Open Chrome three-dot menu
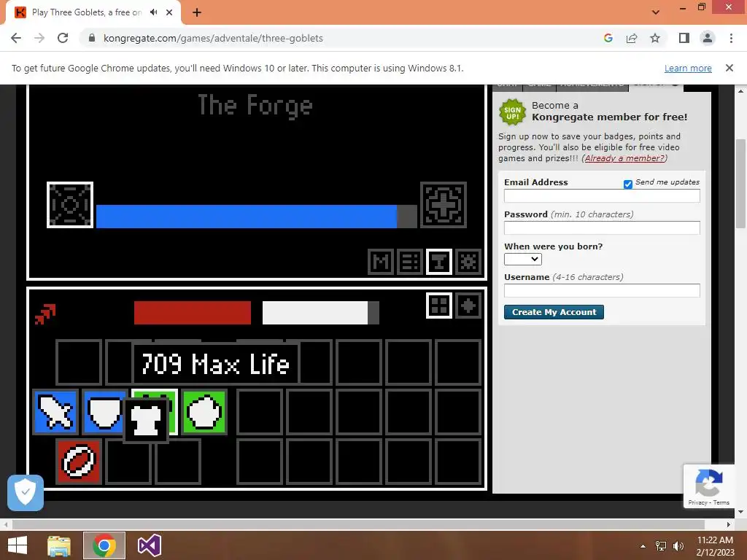Image resolution: width=747 pixels, height=560 pixels. coord(731,38)
